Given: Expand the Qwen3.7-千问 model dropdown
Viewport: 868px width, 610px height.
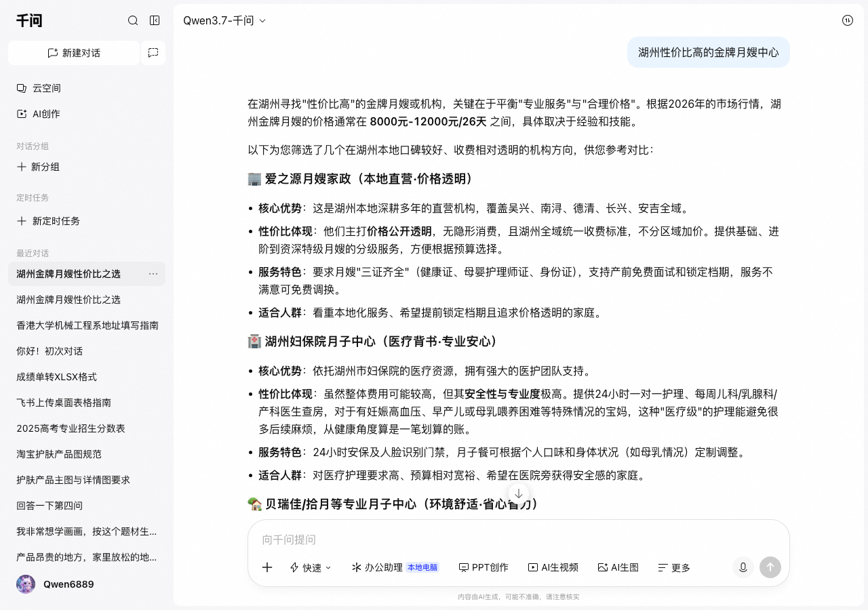Looking at the screenshot, I should click(224, 20).
